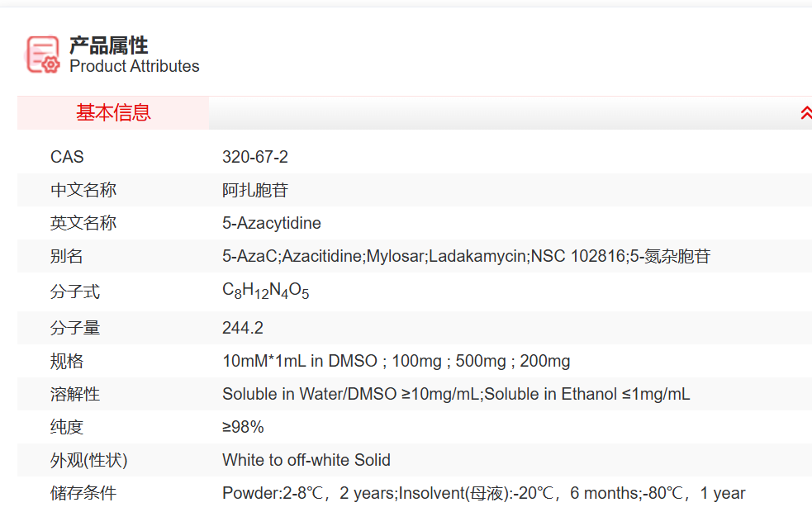This screenshot has width=812, height=512.
Task: Click the CAS row label
Action: pyautogui.click(x=67, y=157)
